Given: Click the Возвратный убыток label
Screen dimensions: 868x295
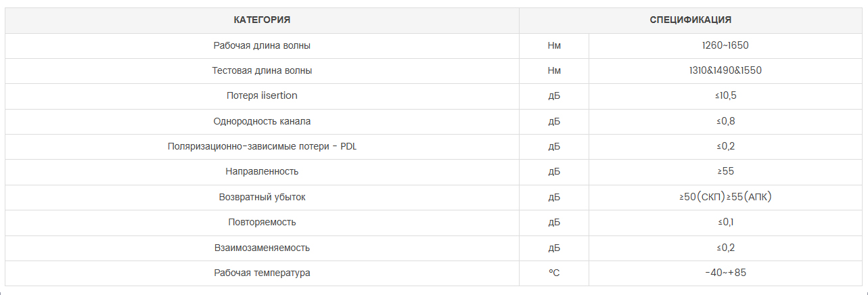Looking at the screenshot, I should (262, 198).
